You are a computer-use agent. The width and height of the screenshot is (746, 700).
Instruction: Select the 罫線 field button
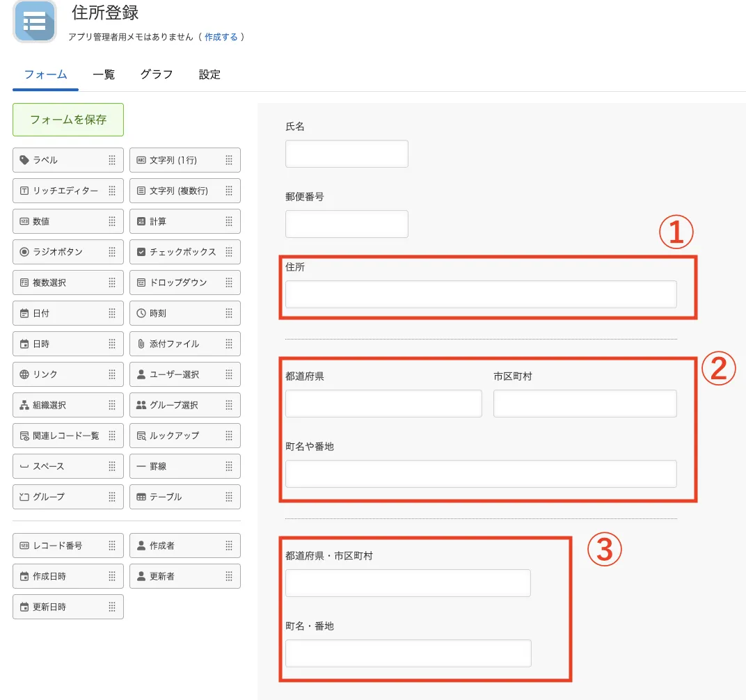[x=185, y=466]
